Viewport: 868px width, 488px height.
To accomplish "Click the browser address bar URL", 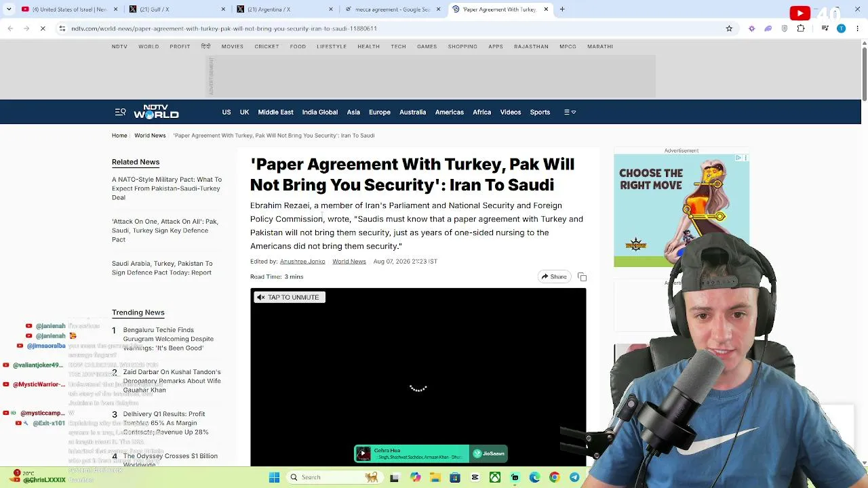I will pyautogui.click(x=224, y=28).
